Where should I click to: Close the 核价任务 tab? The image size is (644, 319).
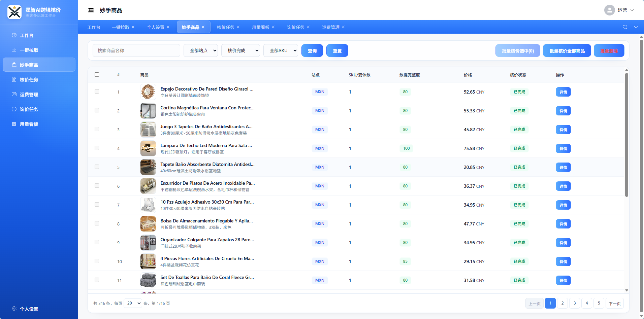pos(238,27)
